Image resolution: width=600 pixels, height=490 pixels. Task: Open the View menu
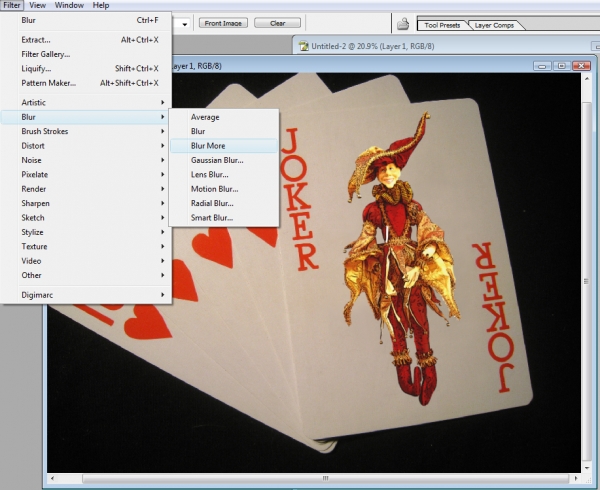[x=38, y=5]
